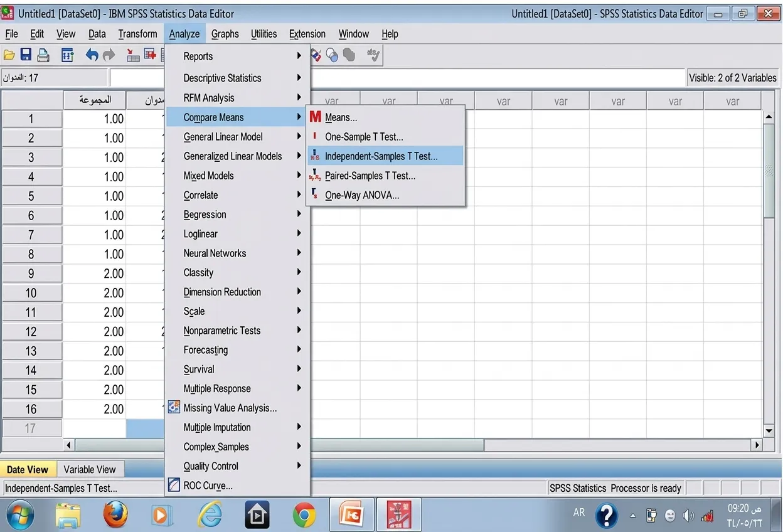Open the Graphs menu
Screen dimensions: 783x532
pos(225,34)
